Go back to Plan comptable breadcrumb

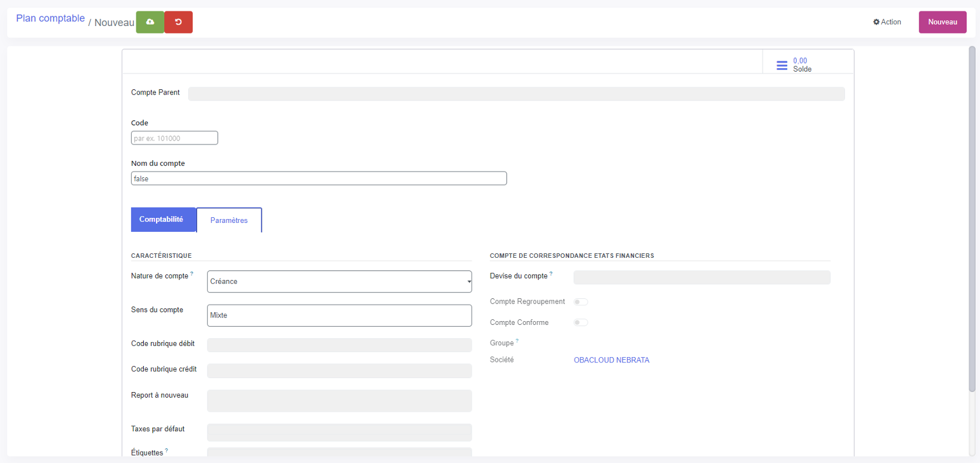(x=50, y=18)
